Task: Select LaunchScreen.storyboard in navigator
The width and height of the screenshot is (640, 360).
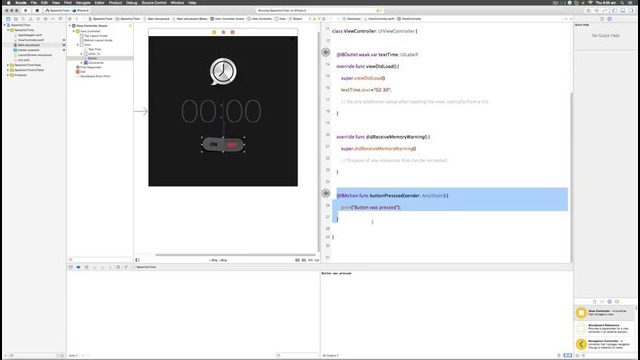Action: click(35, 55)
